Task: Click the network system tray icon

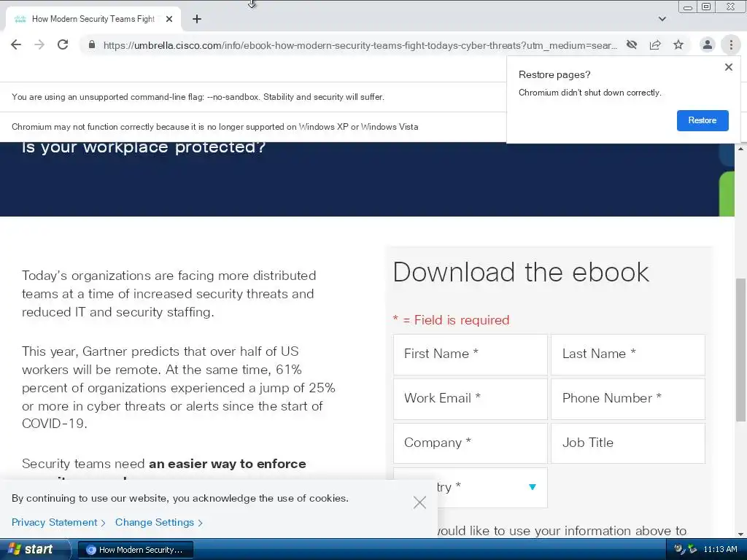Action: point(692,549)
